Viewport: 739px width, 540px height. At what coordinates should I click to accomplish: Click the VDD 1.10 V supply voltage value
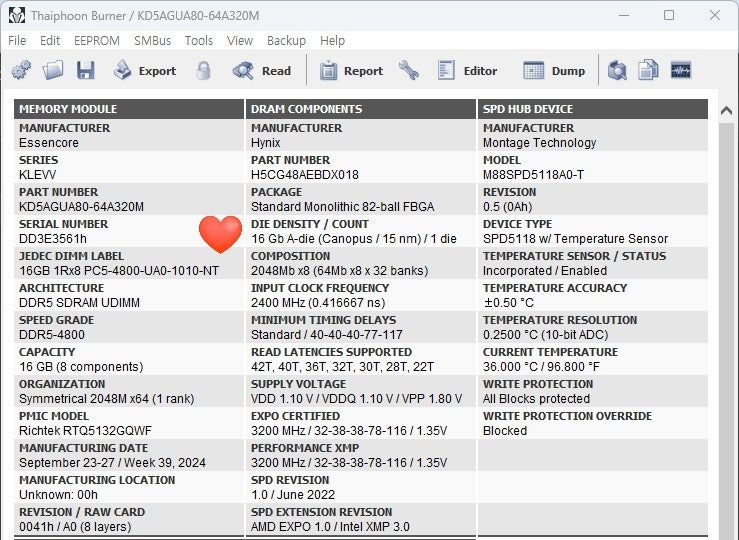[356, 399]
